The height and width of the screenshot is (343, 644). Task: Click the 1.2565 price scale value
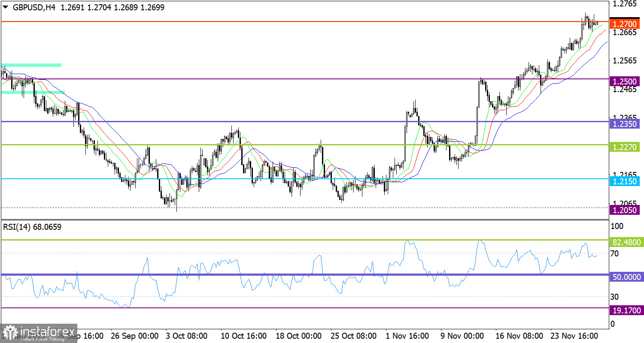pos(624,61)
